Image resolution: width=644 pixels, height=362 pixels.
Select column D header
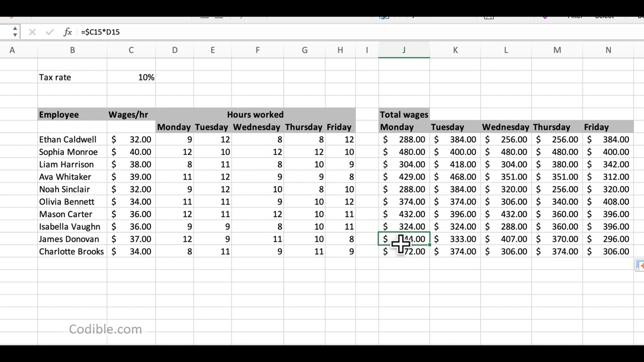175,50
